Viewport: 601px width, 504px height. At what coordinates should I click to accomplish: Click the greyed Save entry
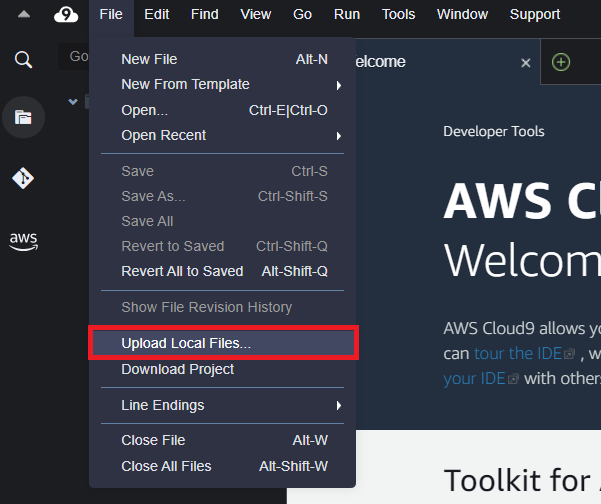click(222, 171)
